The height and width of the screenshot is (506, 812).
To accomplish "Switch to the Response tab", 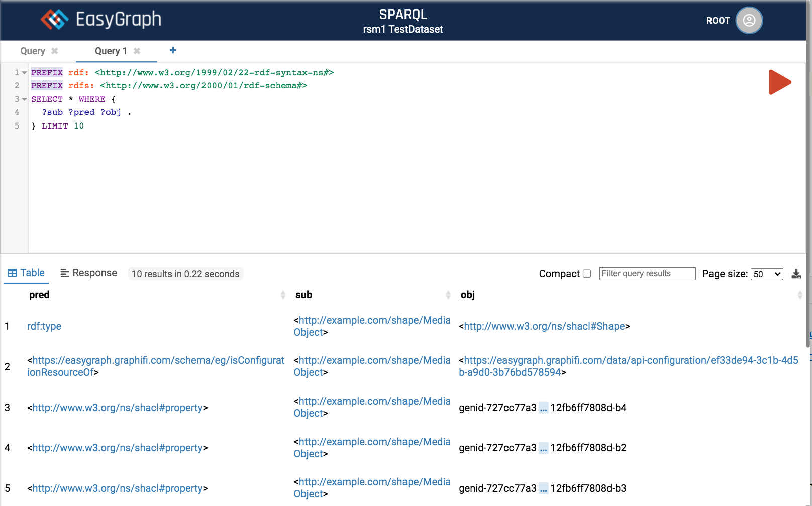I will 89,273.
